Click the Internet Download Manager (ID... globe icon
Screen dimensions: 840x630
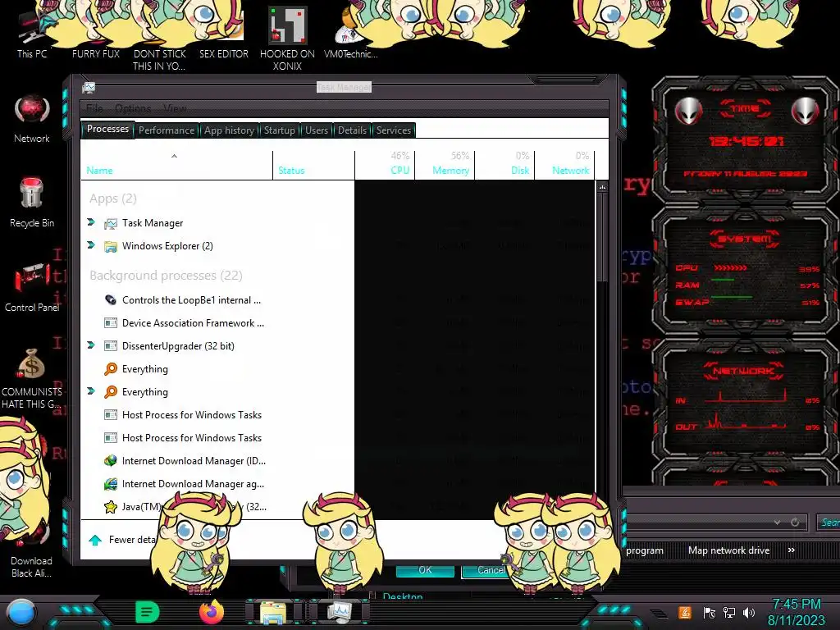pos(111,461)
